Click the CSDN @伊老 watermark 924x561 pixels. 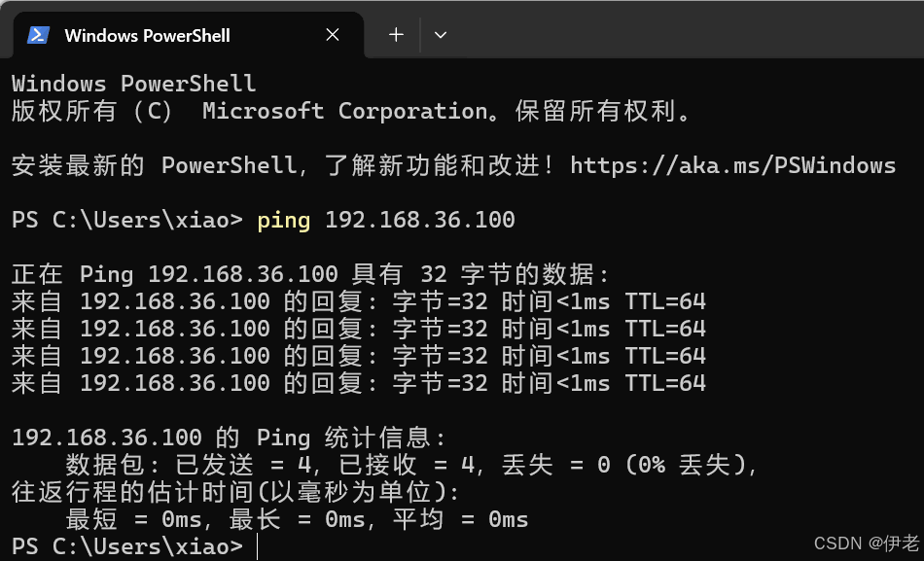coord(866,543)
